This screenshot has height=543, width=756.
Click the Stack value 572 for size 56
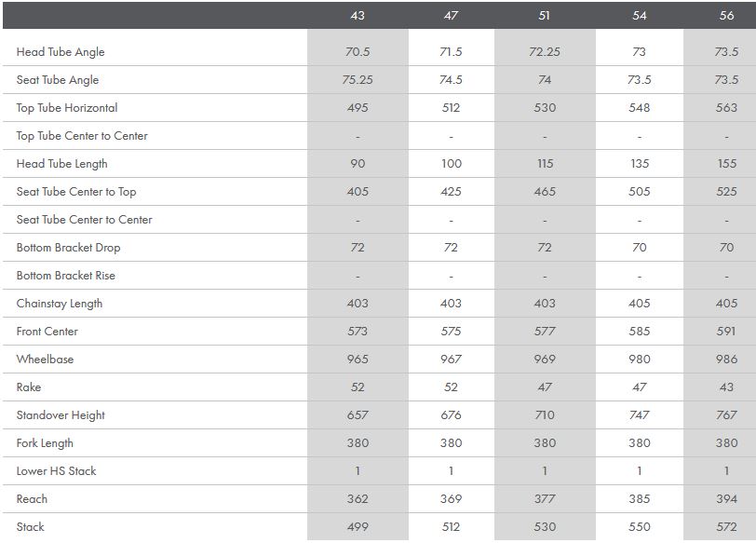pyautogui.click(x=726, y=527)
